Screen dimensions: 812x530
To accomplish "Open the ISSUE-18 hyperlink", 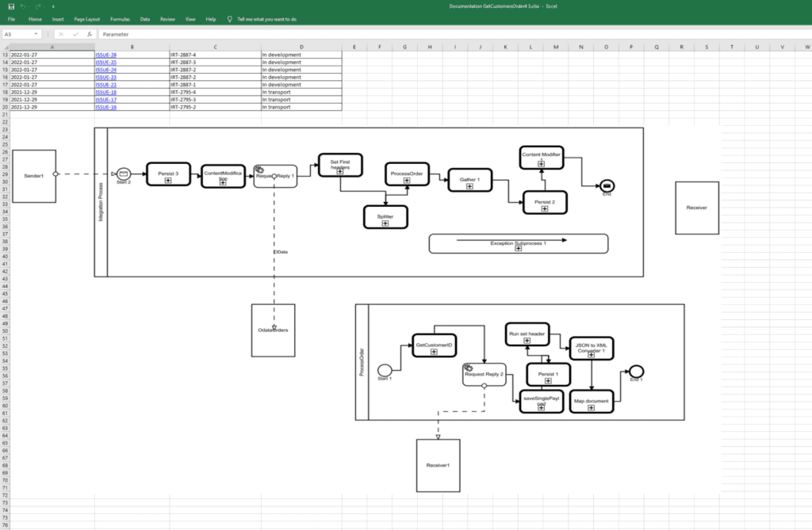I will (106, 92).
